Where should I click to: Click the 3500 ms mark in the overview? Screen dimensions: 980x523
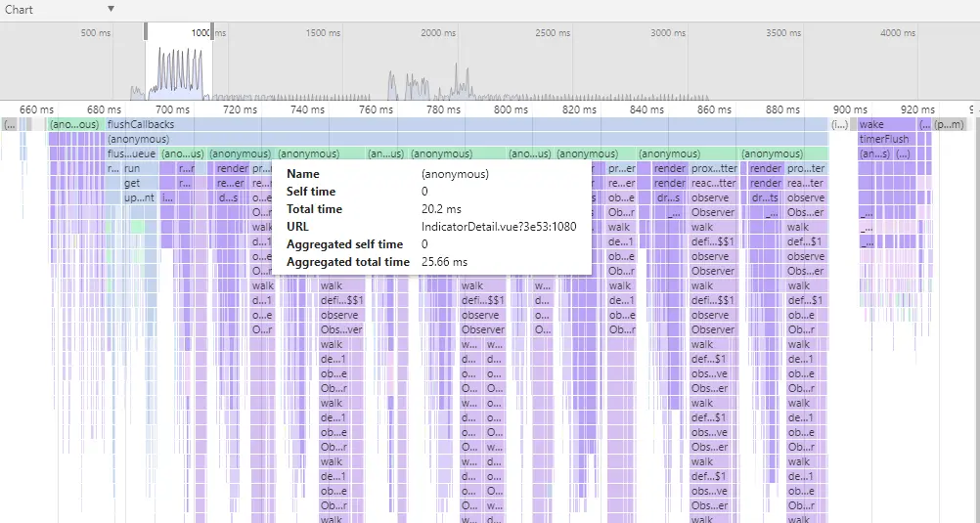(783, 32)
